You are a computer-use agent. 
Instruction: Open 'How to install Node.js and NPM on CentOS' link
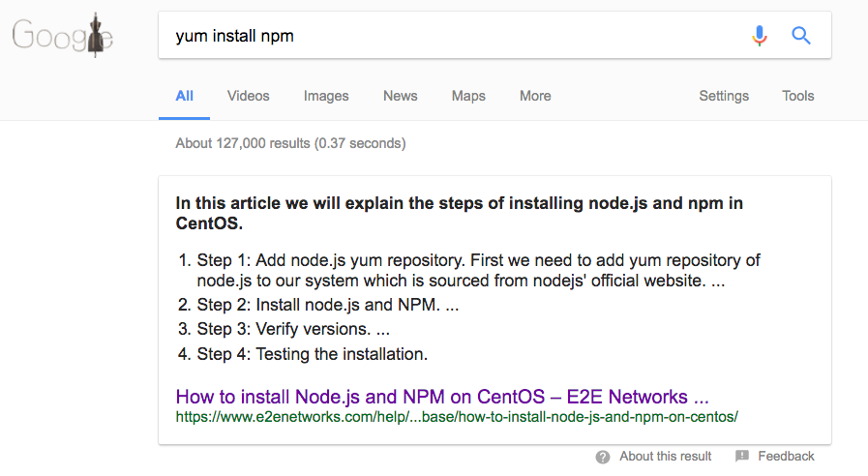tap(442, 397)
